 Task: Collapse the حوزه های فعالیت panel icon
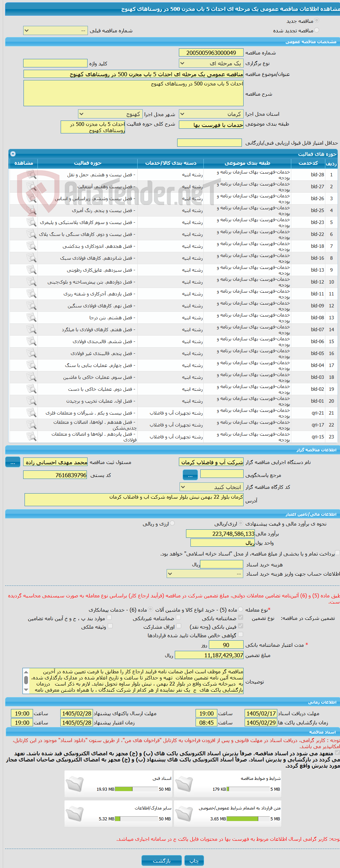pos(13,154)
